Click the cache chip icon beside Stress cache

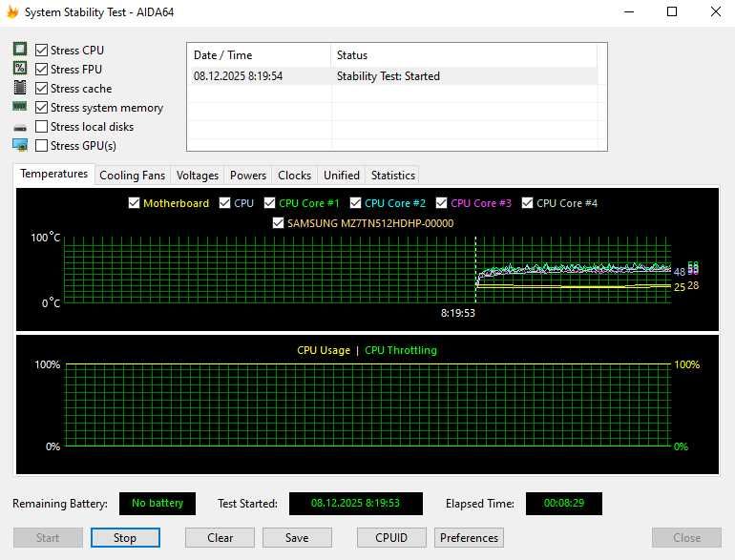click(20, 88)
